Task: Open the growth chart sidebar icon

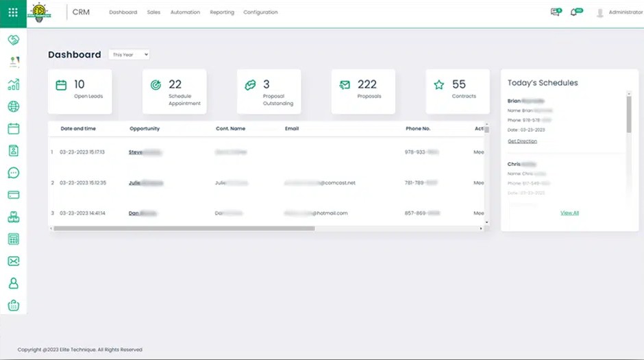Action: coord(13,84)
